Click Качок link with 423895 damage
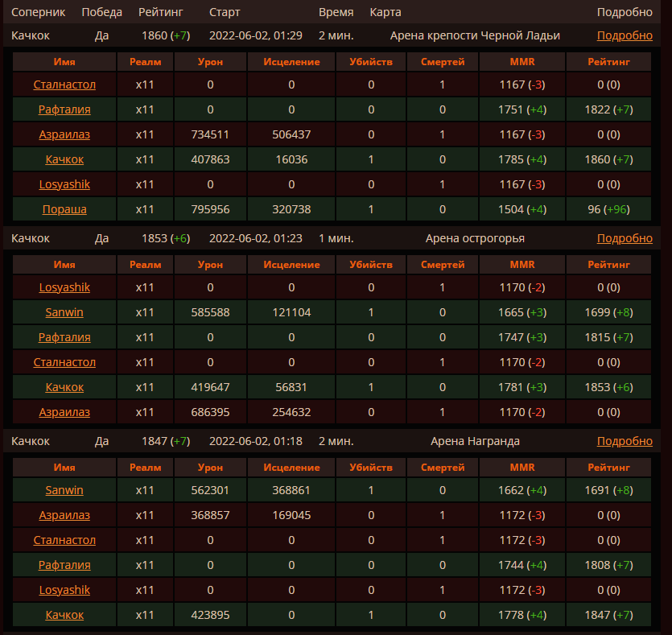Viewport: 672px width, 635px height. click(64, 615)
